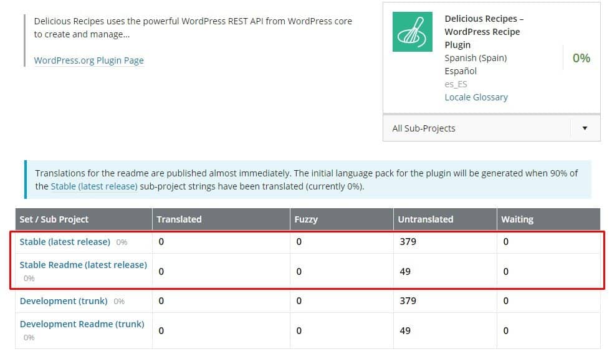Click the 0% translation progress indicator

[581, 58]
